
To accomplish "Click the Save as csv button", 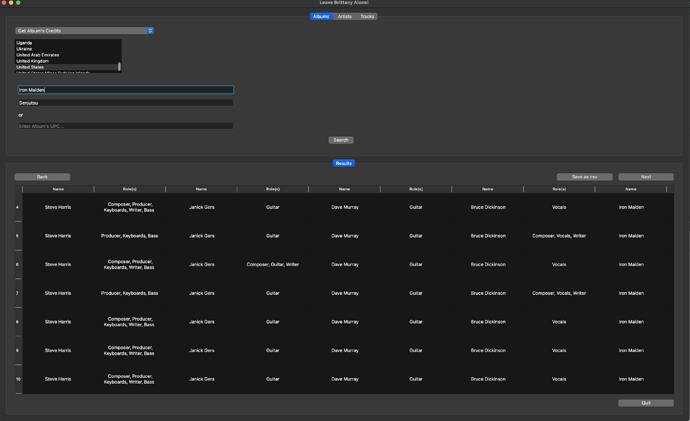I will 584,177.
